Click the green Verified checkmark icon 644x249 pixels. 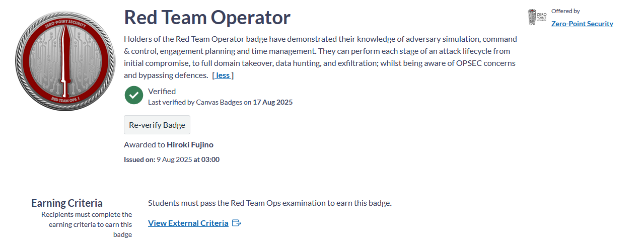pos(134,95)
